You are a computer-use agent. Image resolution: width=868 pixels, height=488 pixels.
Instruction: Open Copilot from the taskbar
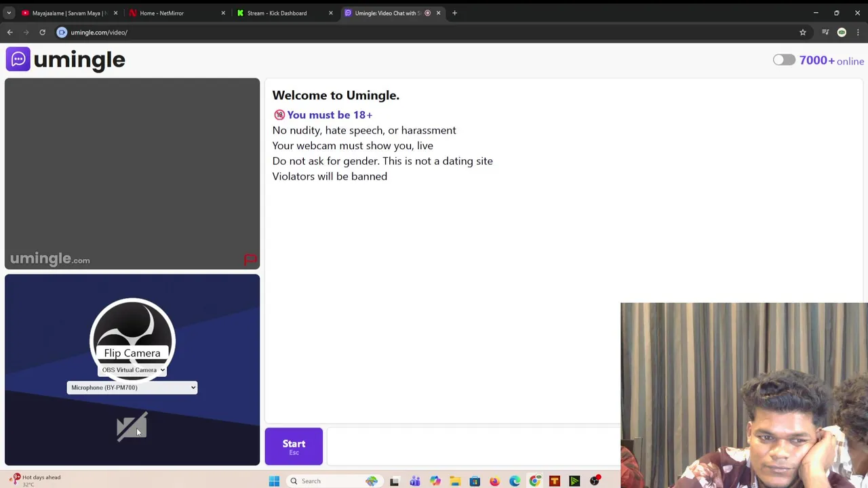click(435, 481)
